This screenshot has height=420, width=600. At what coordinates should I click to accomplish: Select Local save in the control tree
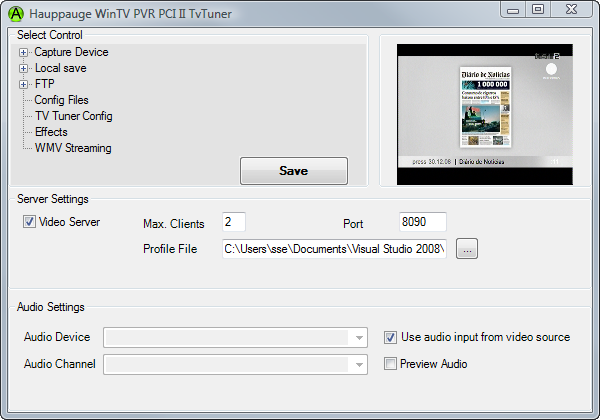60,68
